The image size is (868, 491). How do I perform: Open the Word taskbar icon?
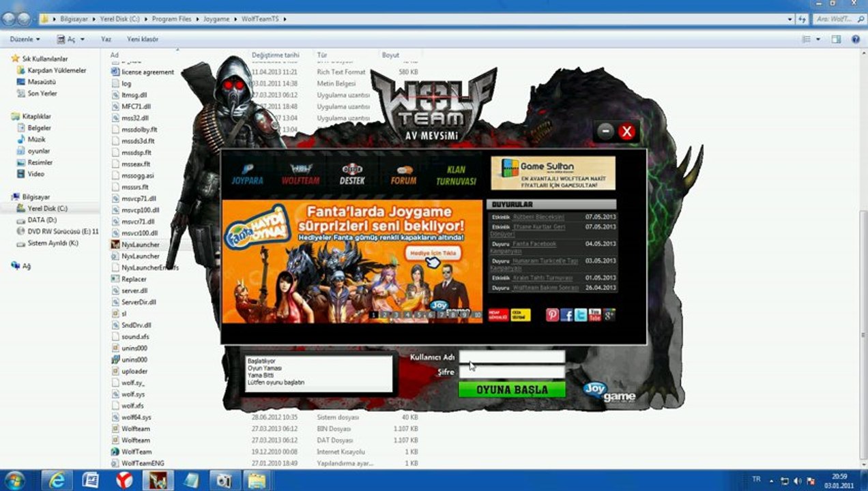point(90,480)
